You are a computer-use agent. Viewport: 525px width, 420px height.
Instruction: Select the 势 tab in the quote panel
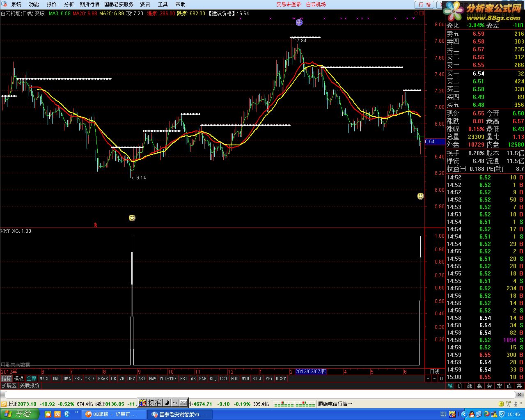click(489, 386)
